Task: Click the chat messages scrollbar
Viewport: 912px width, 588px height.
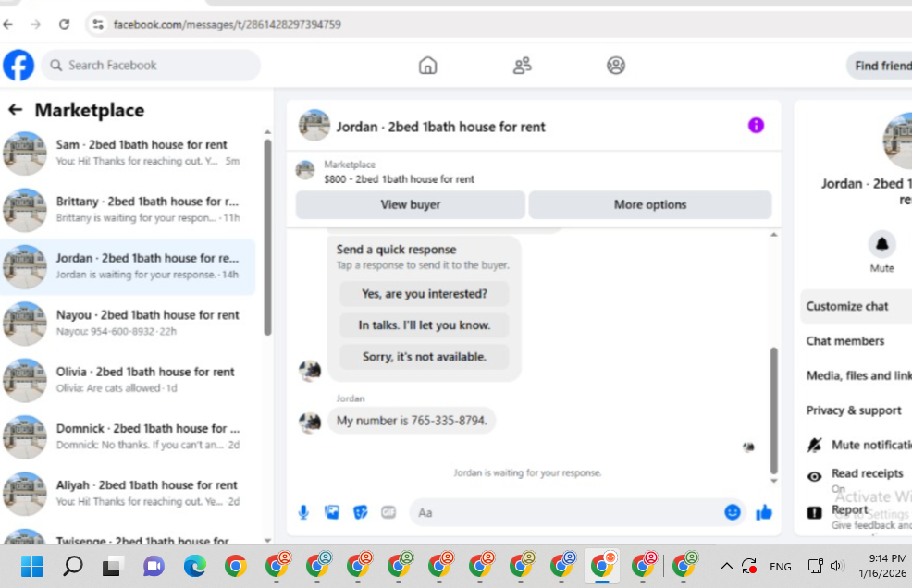Action: (773, 410)
